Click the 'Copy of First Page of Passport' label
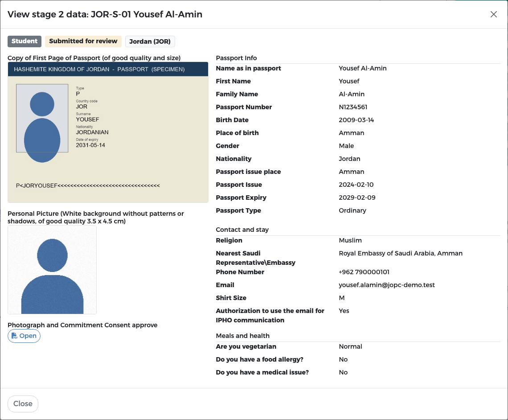The width and height of the screenshot is (508, 420). (x=94, y=58)
